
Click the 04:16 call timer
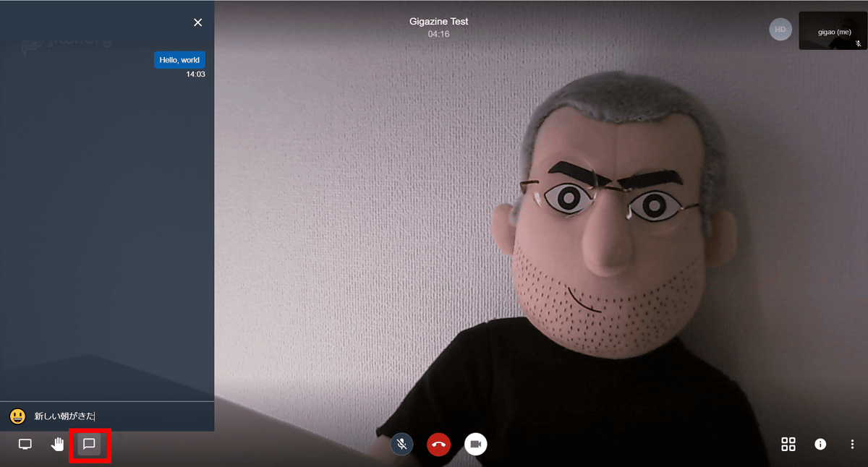pyautogui.click(x=438, y=34)
